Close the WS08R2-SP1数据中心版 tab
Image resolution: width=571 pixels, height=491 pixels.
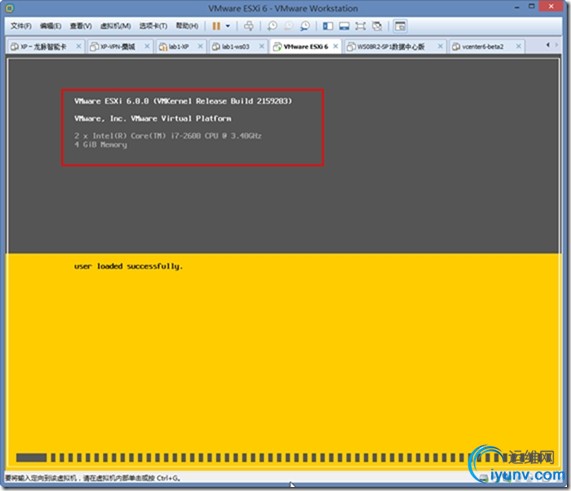click(440, 46)
